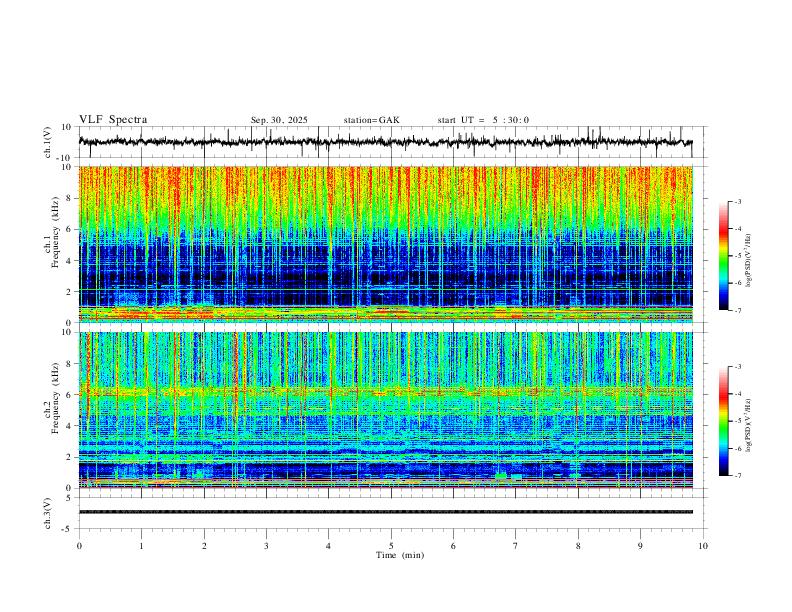792x612 pixels.
Task: Click the time axis tick label "8"
Action: (x=578, y=546)
